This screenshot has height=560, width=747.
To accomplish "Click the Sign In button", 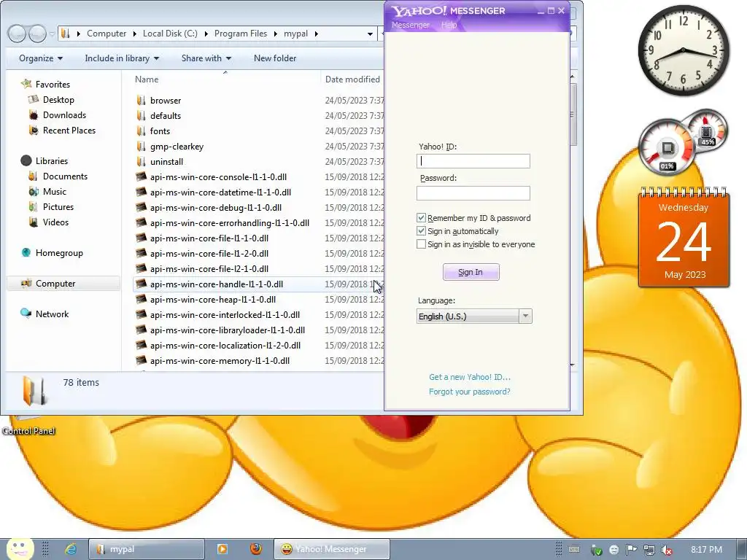I will [x=471, y=272].
